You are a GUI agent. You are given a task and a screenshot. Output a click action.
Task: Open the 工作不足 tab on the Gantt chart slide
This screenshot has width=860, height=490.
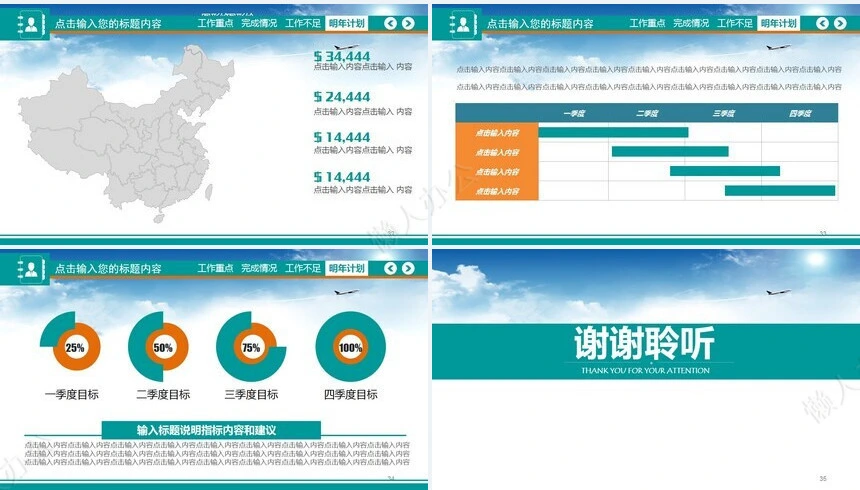[735, 23]
